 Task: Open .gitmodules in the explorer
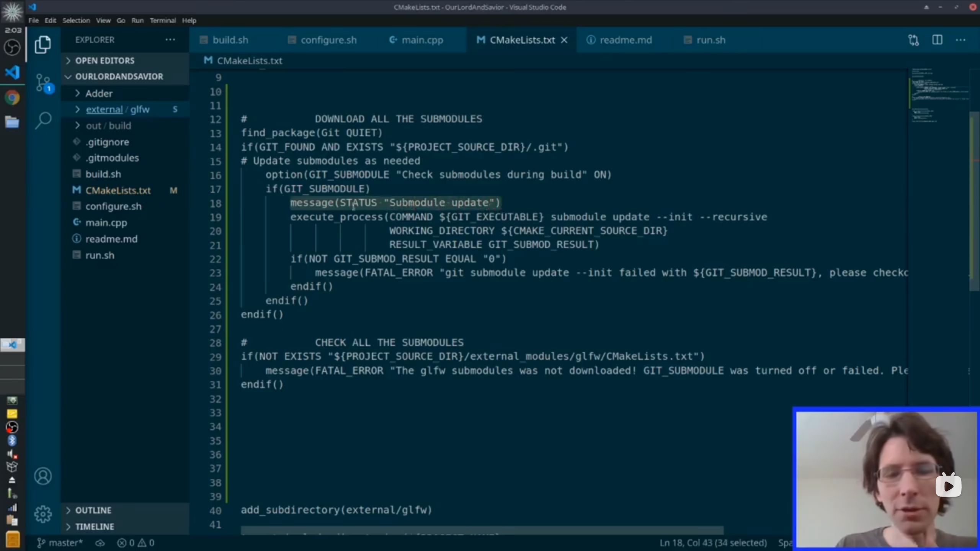(125, 158)
